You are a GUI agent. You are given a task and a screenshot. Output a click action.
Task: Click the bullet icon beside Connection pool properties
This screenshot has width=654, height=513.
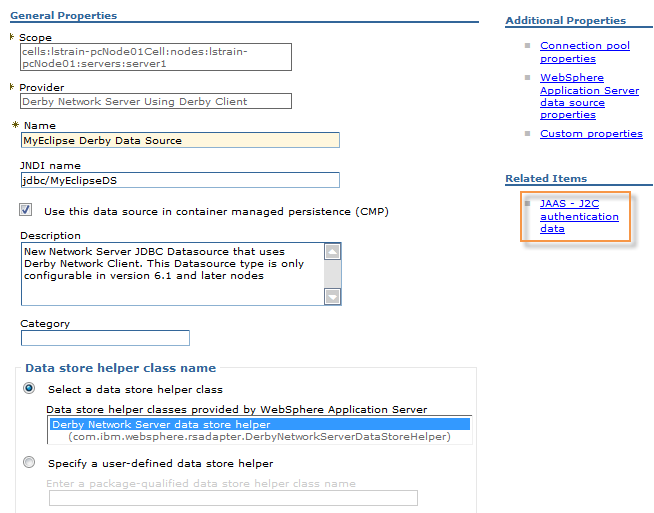[529, 46]
